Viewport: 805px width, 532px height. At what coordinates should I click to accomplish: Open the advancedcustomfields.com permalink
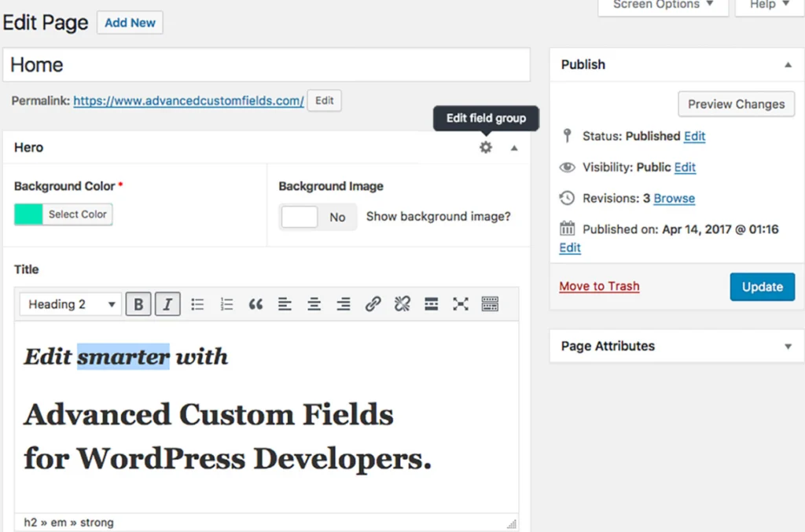(x=189, y=101)
